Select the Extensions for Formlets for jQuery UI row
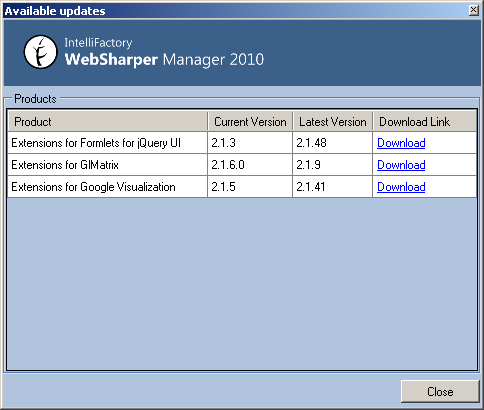 [x=242, y=143]
